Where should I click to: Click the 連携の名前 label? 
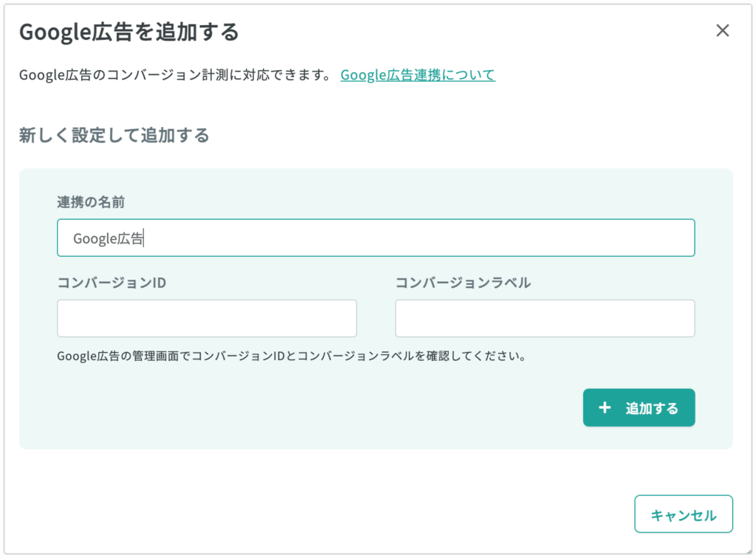(91, 202)
